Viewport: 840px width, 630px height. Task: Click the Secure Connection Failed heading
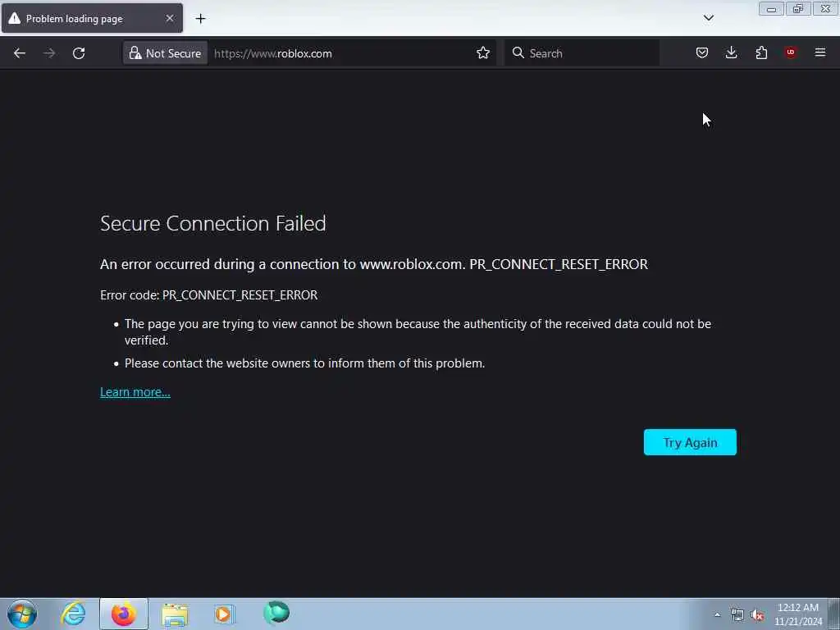tap(213, 223)
